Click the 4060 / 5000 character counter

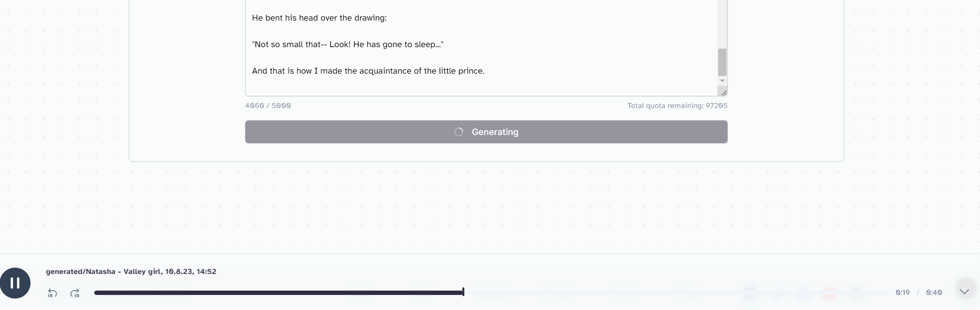coord(268,106)
